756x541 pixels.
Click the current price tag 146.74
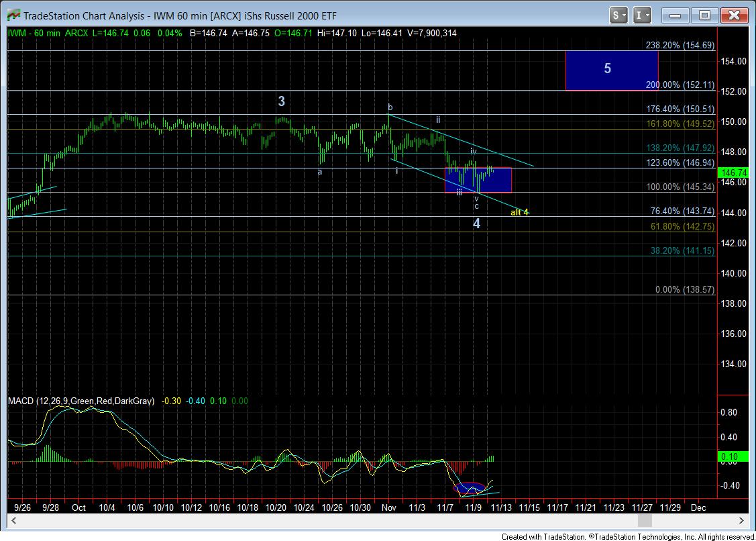click(732, 173)
